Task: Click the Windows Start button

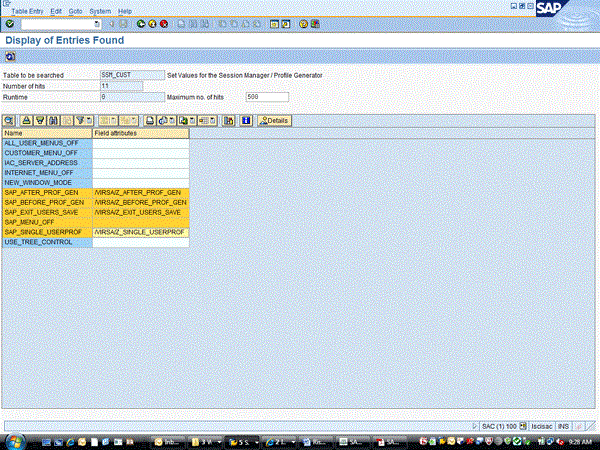Action: point(12,441)
